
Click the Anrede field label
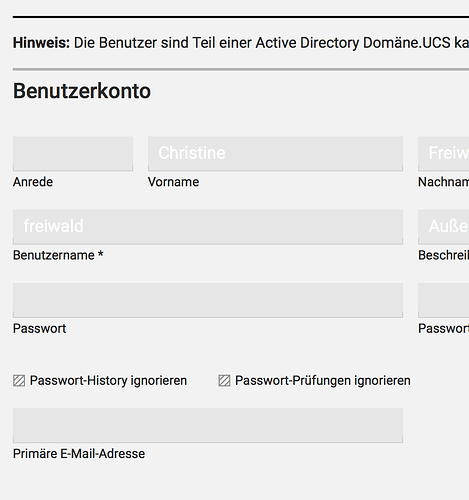(x=33, y=182)
